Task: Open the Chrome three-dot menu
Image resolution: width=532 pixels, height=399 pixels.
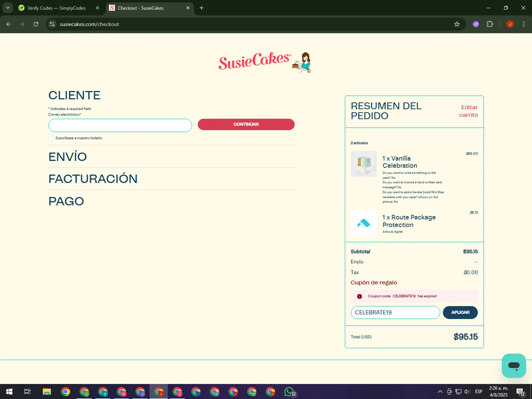Action: 523,24
